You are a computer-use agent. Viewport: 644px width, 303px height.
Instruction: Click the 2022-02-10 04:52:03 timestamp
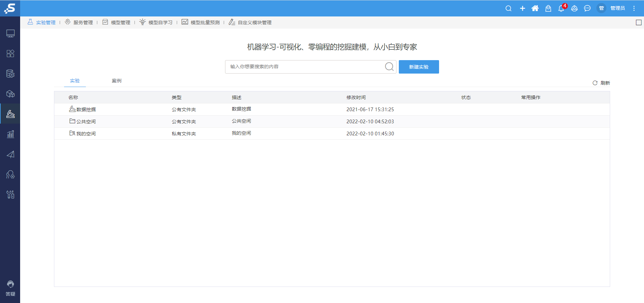[370, 122]
